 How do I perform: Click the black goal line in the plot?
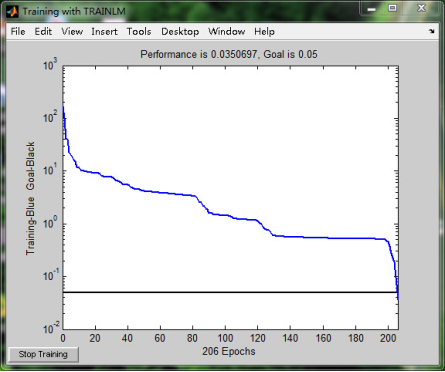coord(230,292)
